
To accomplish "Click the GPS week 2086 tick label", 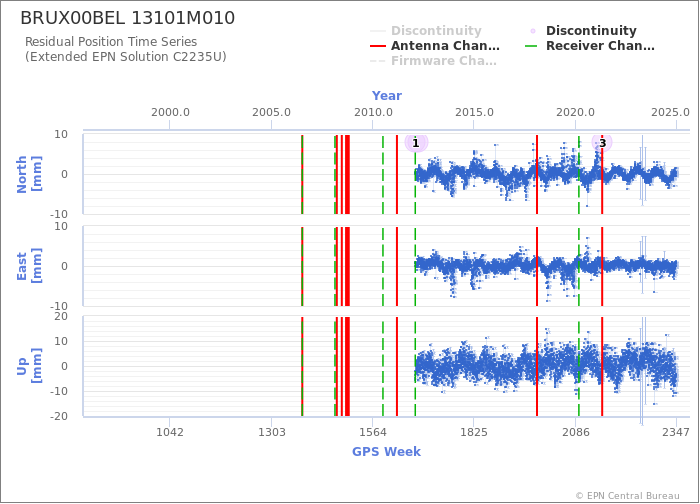I will coord(575,432).
